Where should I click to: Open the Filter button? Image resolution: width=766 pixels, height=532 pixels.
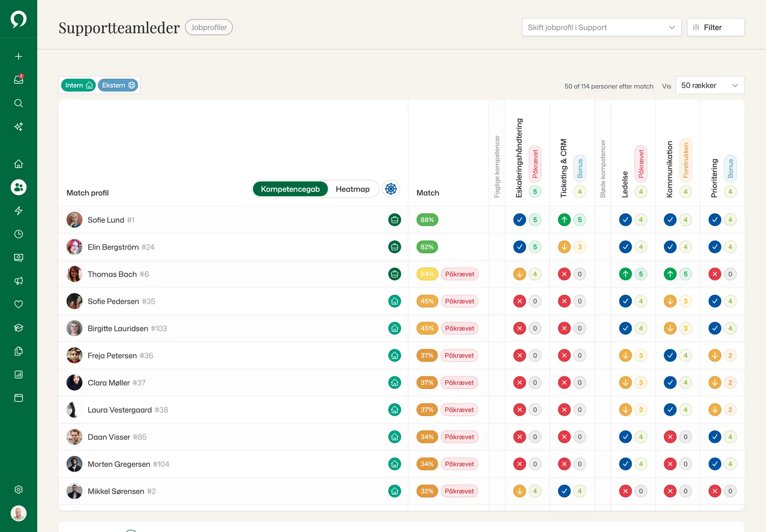pyautogui.click(x=715, y=27)
